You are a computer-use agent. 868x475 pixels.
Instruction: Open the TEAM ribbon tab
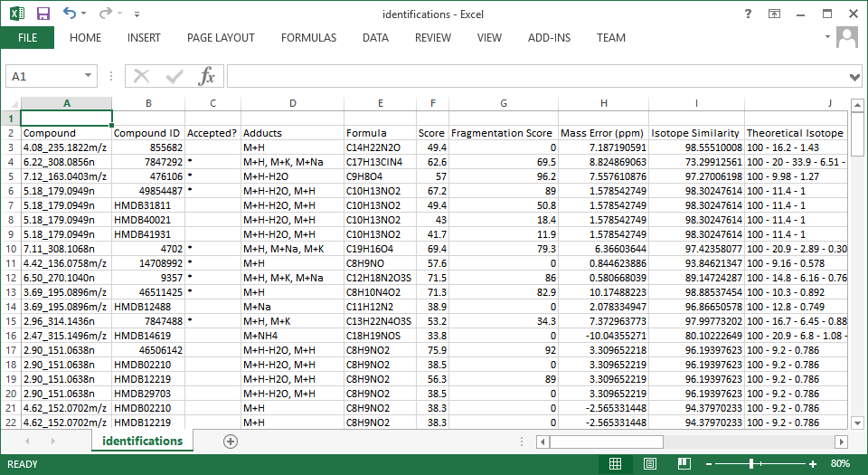coord(611,38)
